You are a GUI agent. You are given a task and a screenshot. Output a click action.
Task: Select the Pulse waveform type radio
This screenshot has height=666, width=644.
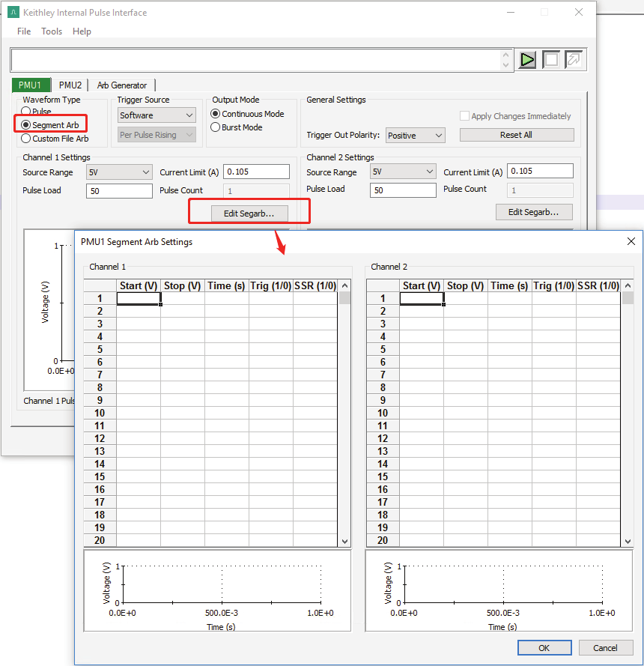point(26,112)
